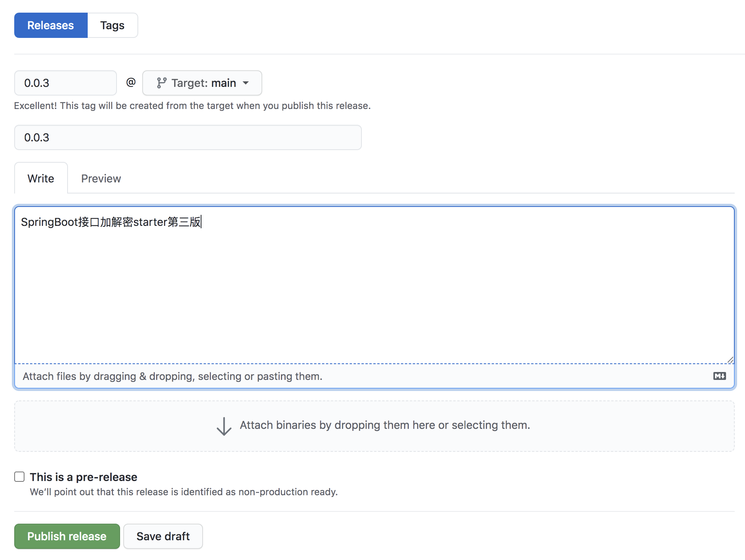Click the downward arrow in the binaries drop zone
The width and height of the screenshot is (745, 560).
tap(224, 426)
